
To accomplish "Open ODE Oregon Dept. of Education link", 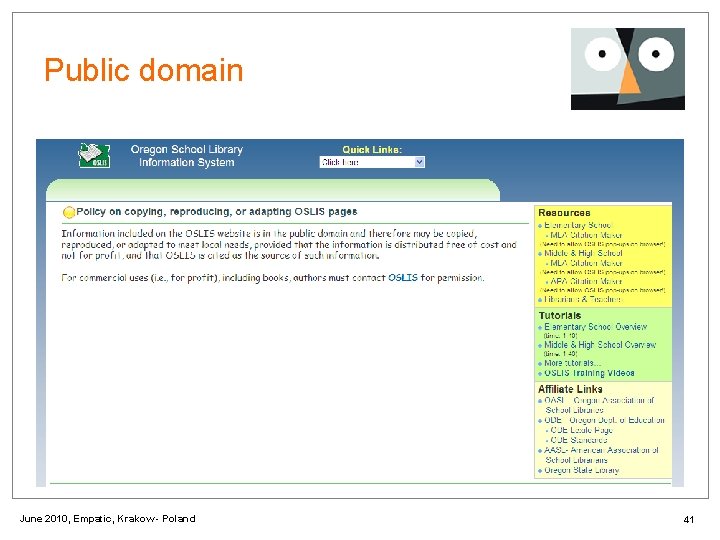I will point(604,420).
